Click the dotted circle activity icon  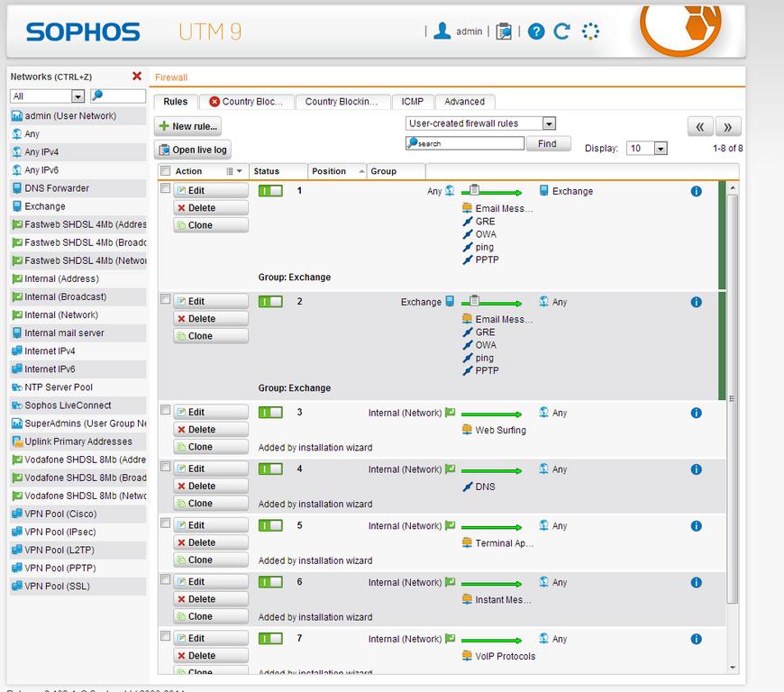(590, 32)
